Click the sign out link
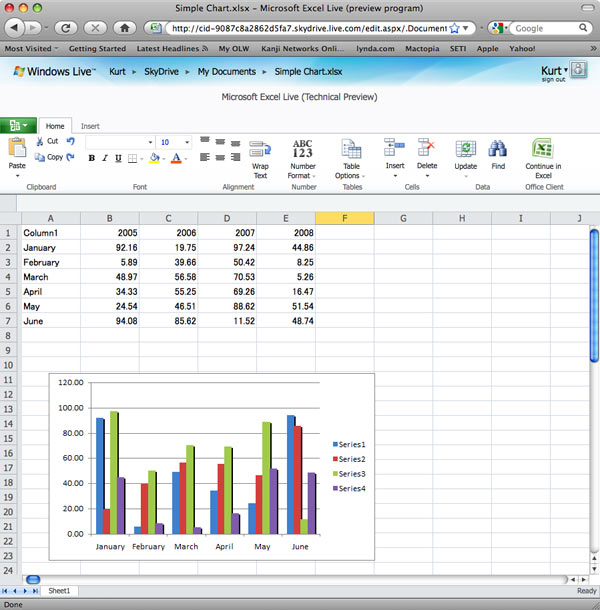The height and width of the screenshot is (610, 600). (x=552, y=79)
